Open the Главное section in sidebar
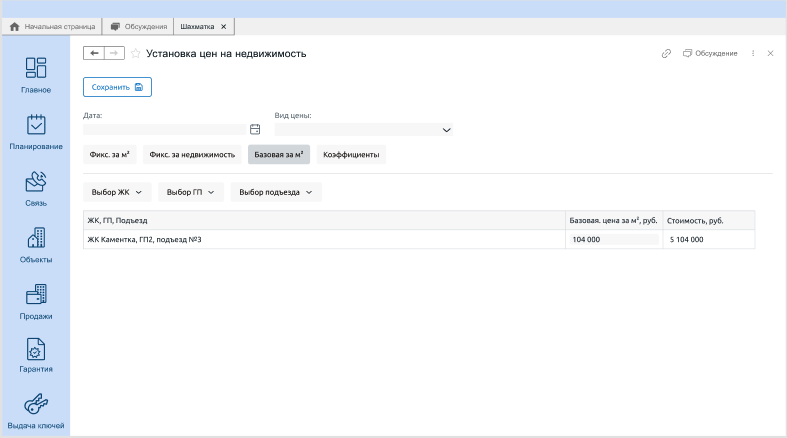 [x=36, y=75]
